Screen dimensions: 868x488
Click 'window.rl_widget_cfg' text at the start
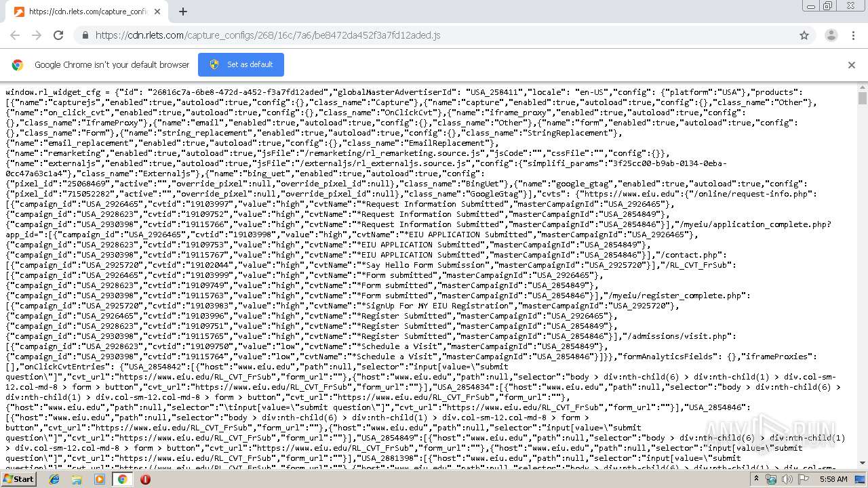[53, 92]
